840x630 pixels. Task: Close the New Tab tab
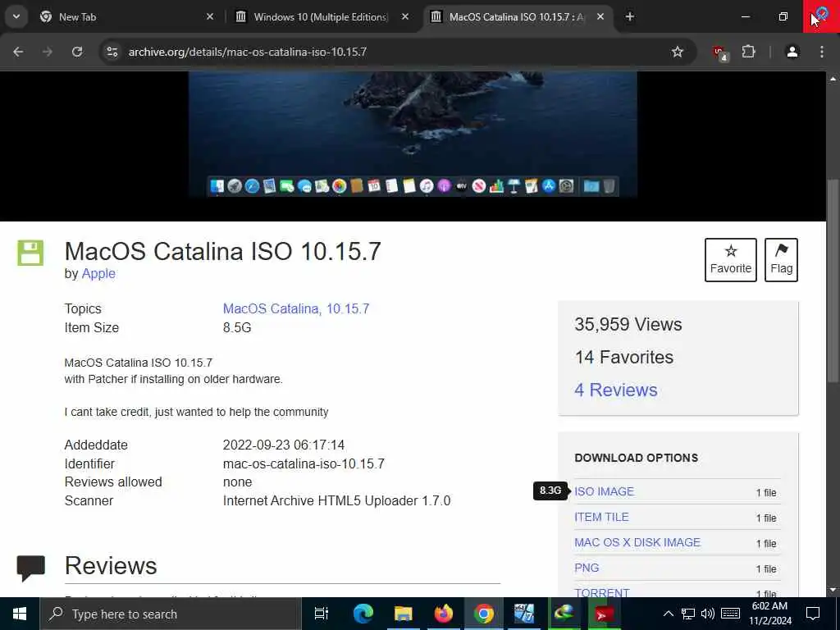tap(210, 16)
